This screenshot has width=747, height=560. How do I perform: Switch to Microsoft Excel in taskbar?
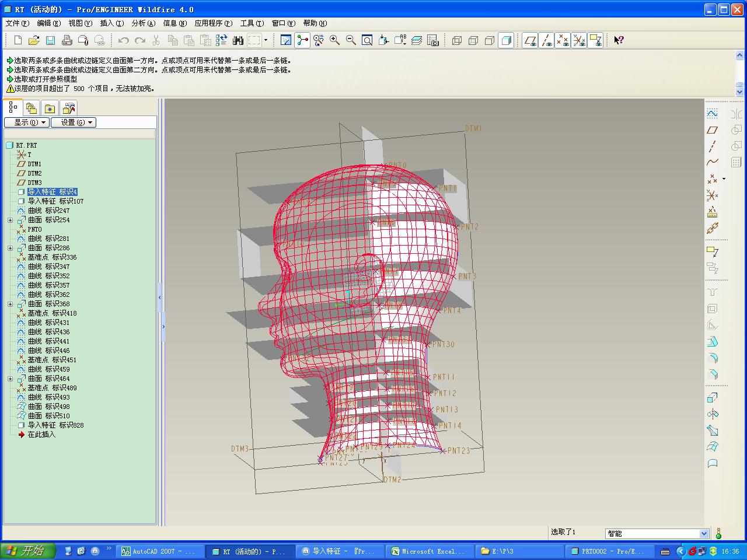pos(428,551)
